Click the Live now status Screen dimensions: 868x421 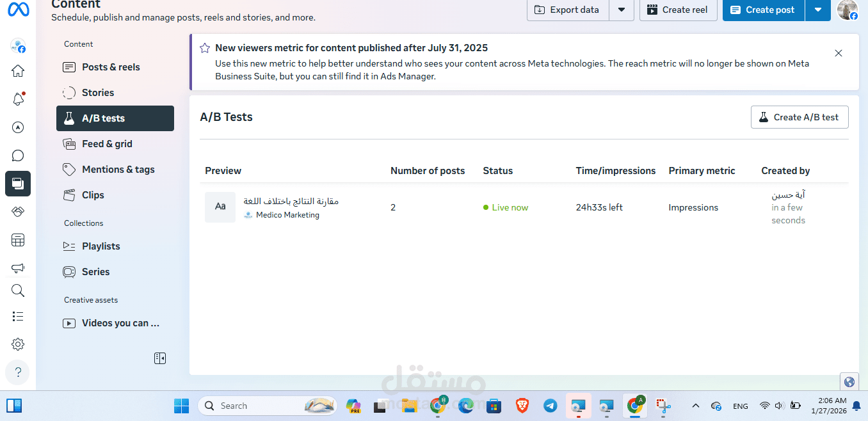tap(506, 207)
